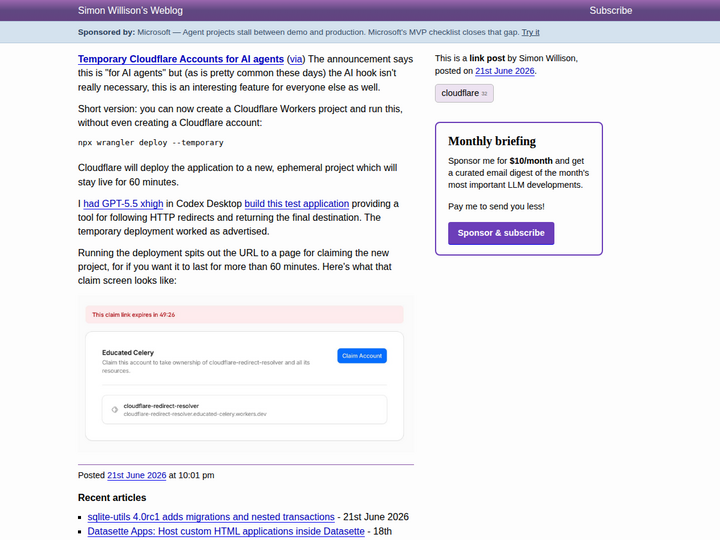Open 'build this test application' link

point(297,203)
